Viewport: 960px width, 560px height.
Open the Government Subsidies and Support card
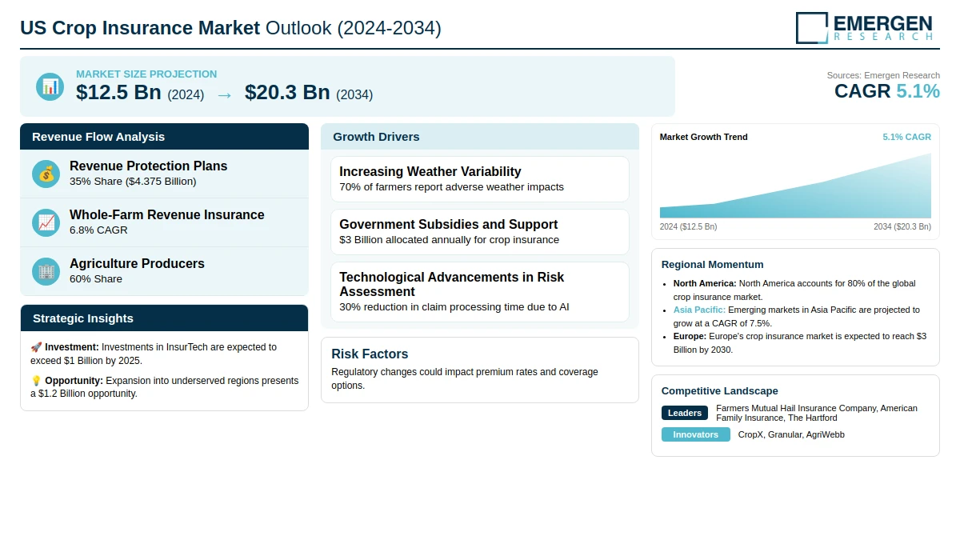click(x=479, y=232)
